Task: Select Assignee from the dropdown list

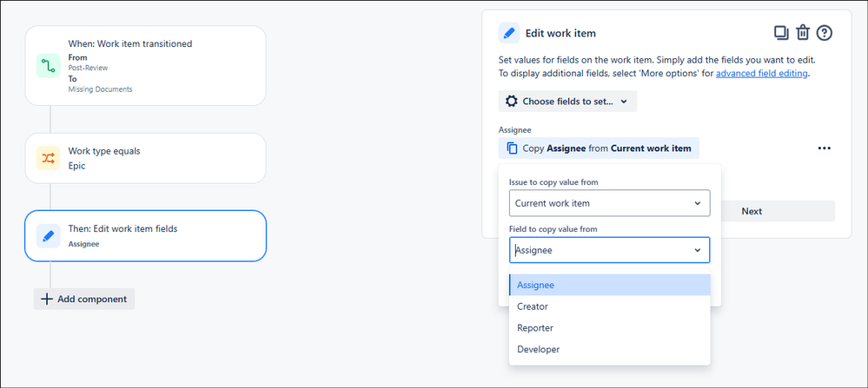Action: click(x=609, y=286)
